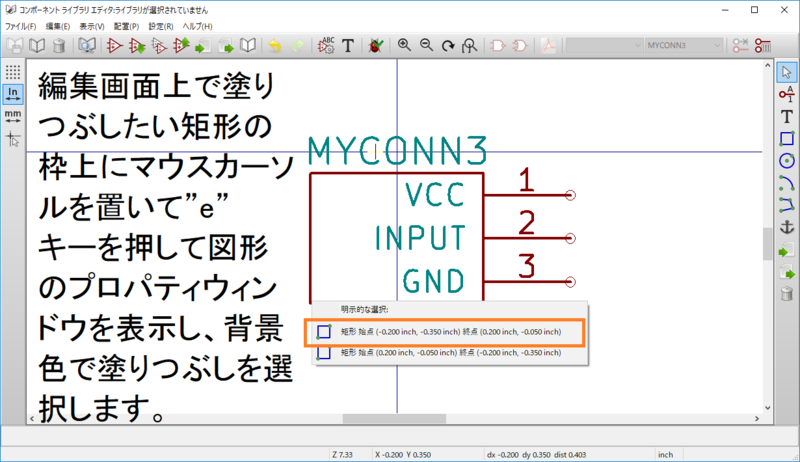Open the pin table icon

[763, 46]
